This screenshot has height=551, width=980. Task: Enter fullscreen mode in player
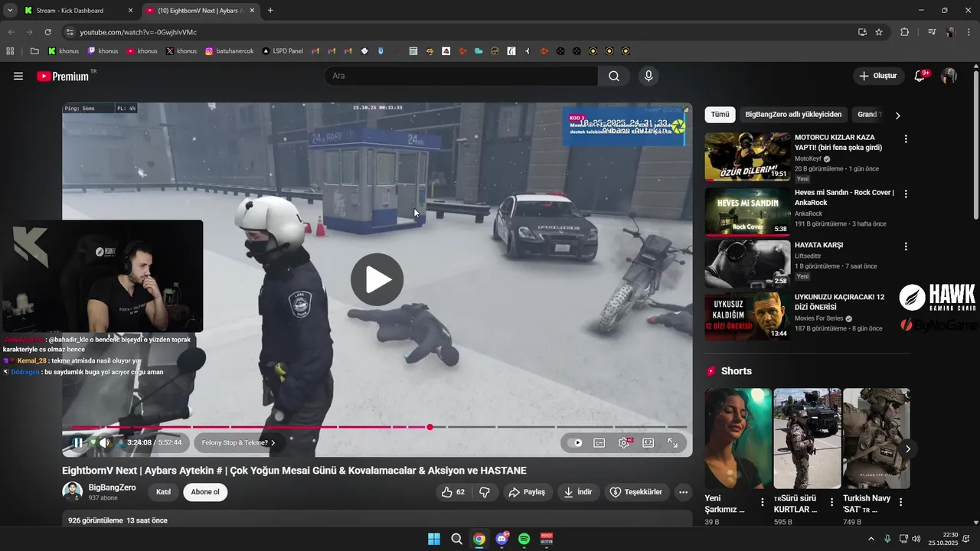click(673, 442)
